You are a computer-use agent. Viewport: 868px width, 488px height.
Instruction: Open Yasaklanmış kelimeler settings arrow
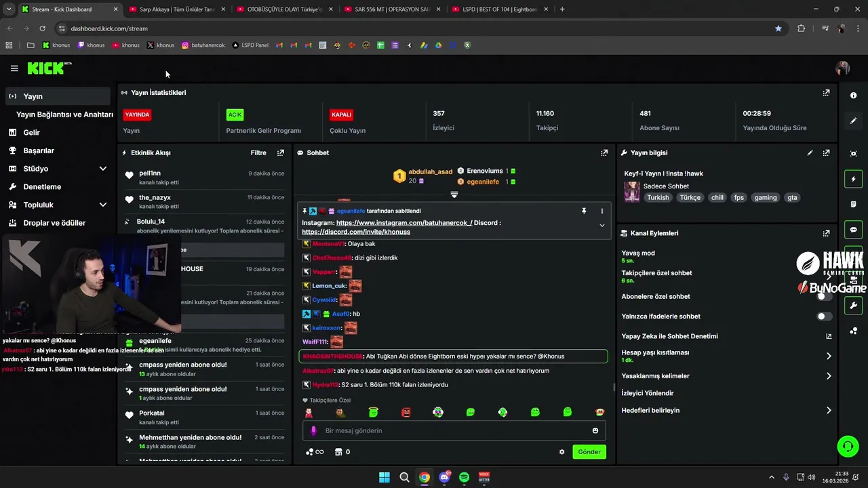click(x=829, y=376)
